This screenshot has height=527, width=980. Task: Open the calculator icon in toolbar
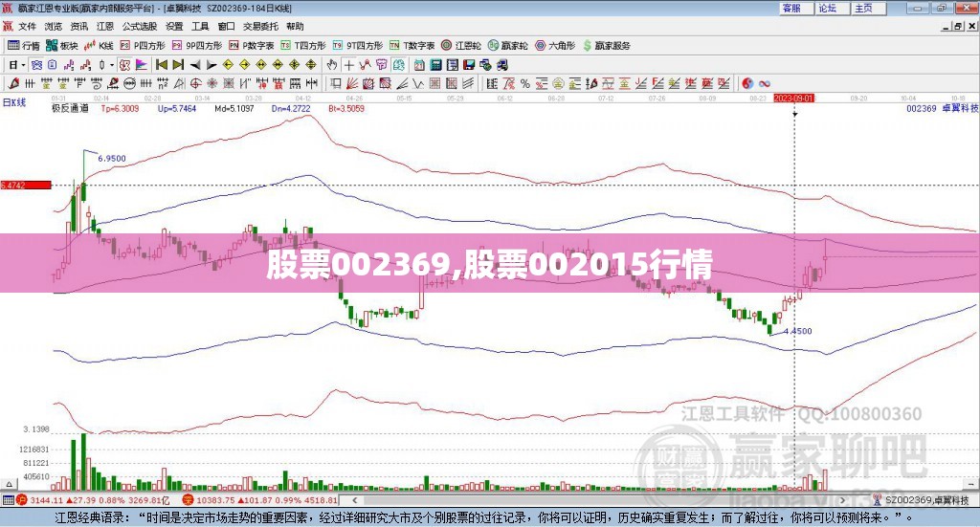pos(435,65)
